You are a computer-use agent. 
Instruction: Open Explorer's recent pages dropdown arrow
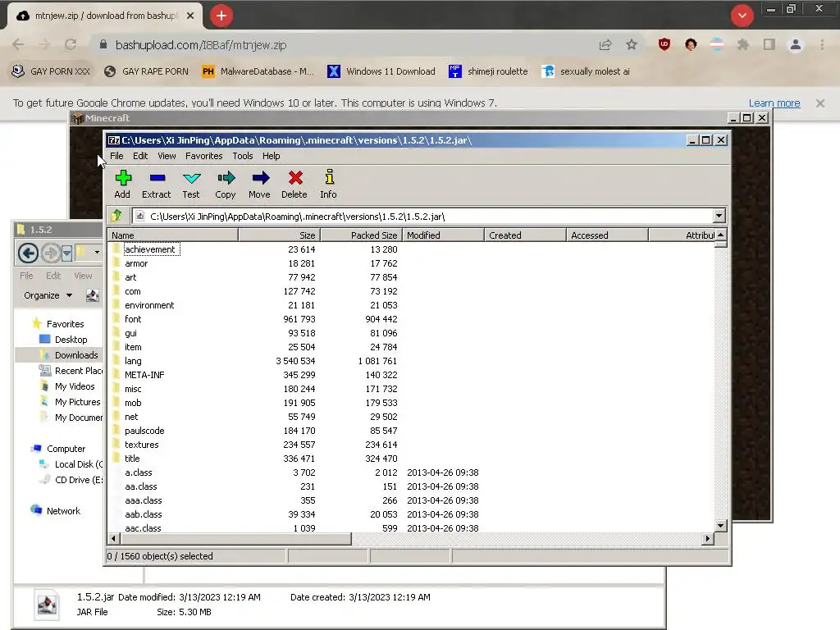(x=66, y=253)
